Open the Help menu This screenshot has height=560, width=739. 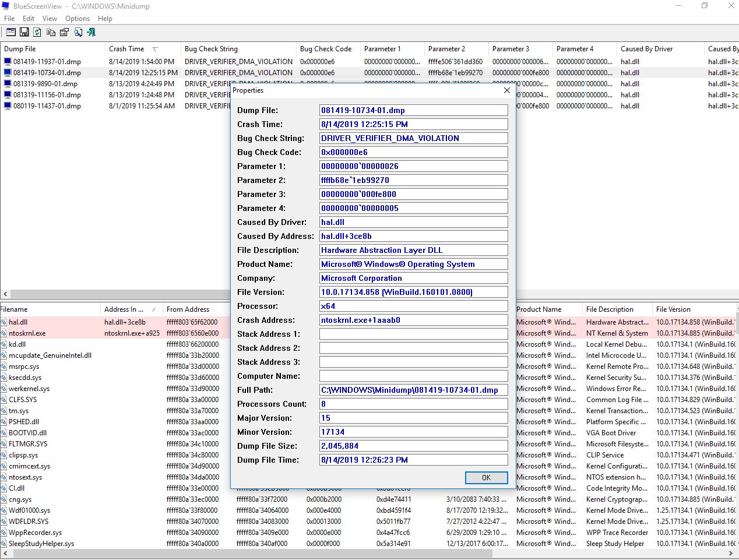[105, 19]
